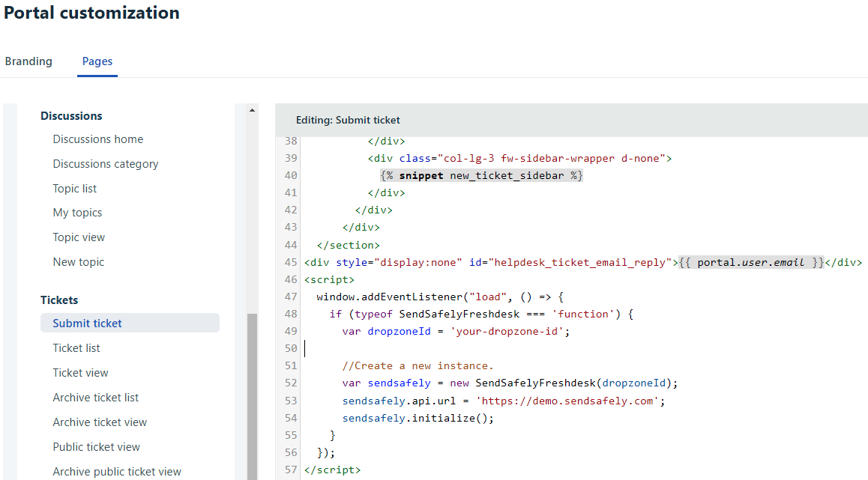Open Discussions category page
868x480 pixels.
click(x=106, y=164)
